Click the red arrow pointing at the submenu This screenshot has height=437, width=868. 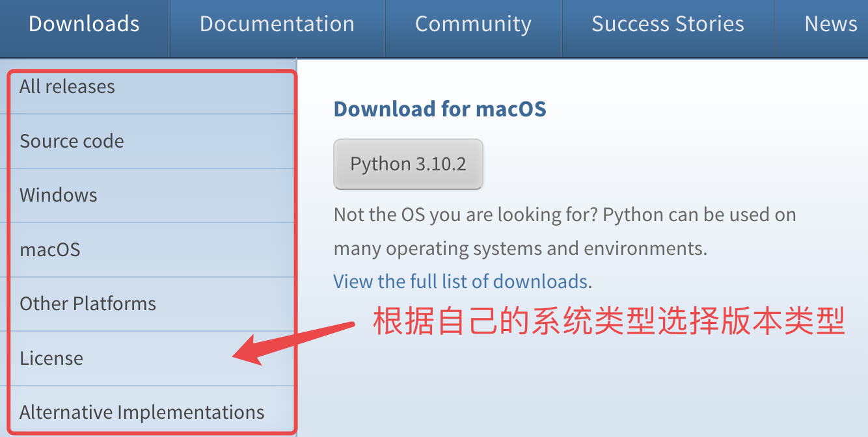pyautogui.click(x=293, y=339)
